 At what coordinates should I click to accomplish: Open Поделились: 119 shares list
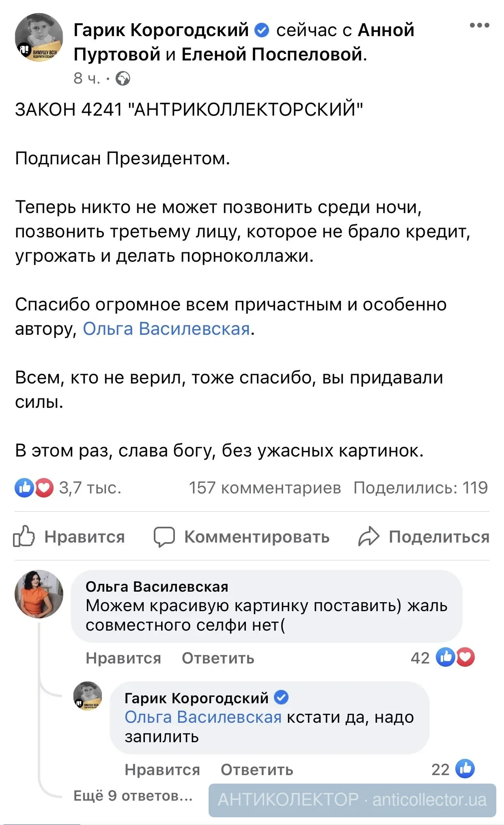click(x=420, y=488)
